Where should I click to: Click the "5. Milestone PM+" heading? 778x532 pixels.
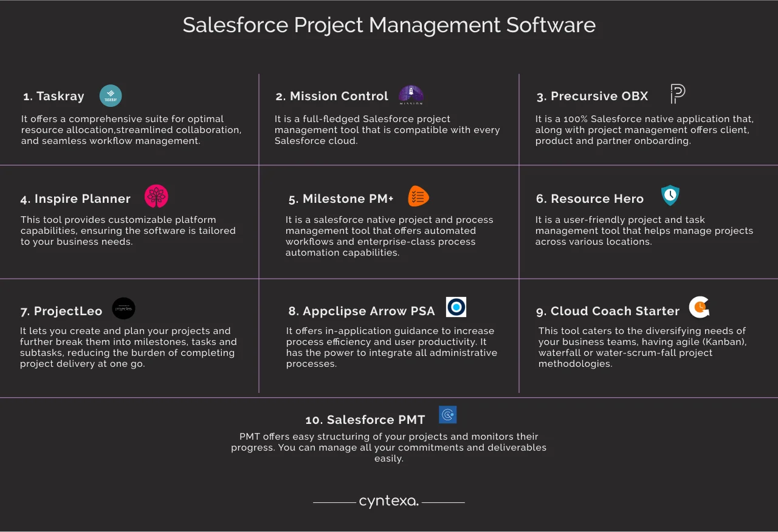point(342,199)
